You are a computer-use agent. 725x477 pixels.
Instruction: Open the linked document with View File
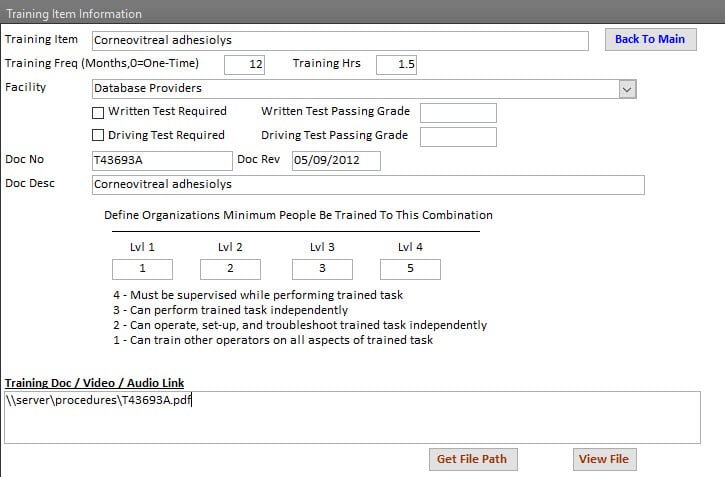[x=604, y=459]
